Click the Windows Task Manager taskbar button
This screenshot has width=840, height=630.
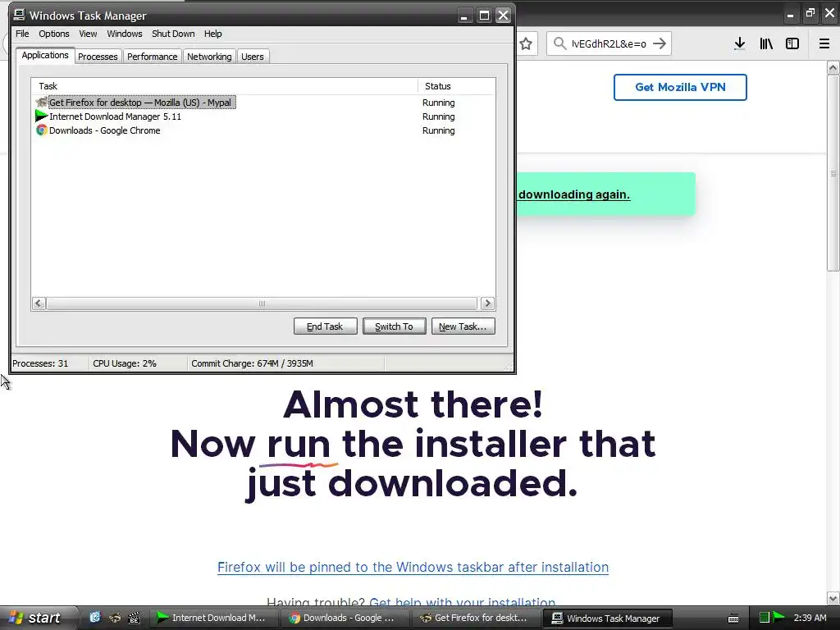[608, 619]
